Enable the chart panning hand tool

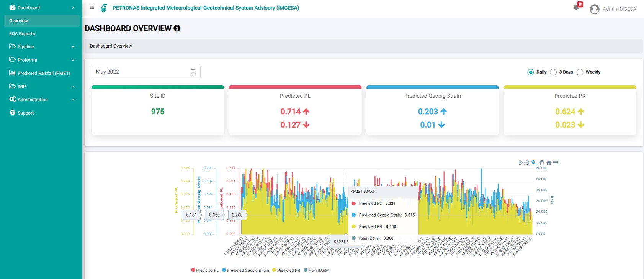541,162
